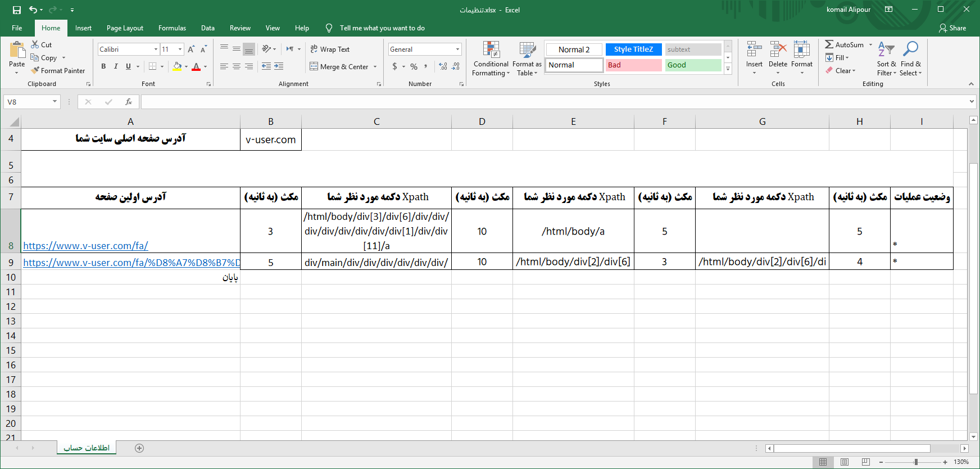
Task: Click the Decrease Decimal icon
Action: click(x=456, y=66)
